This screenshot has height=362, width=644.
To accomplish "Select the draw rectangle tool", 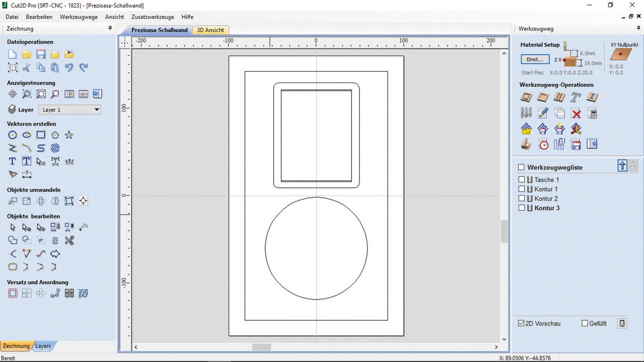I will (41, 135).
